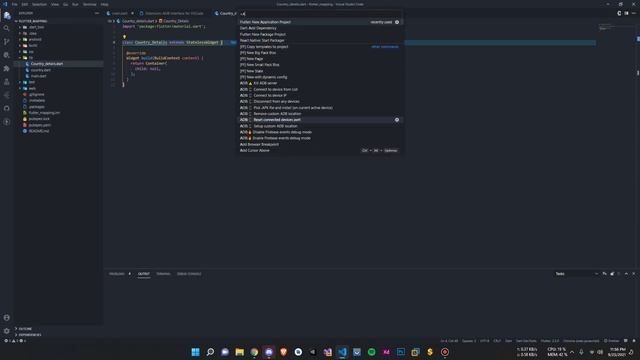Screen dimensions: 640x360
Task: Select [FF] New Page command
Action: point(320,59)
